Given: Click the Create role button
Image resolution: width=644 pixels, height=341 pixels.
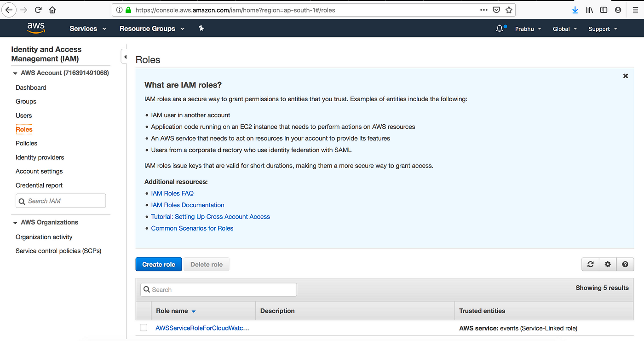Looking at the screenshot, I should coord(159,264).
